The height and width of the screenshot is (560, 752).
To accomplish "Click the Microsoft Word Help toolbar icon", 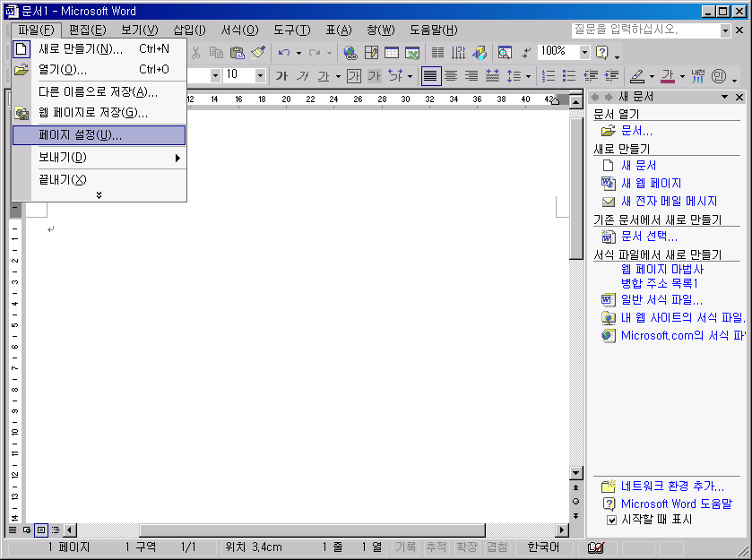I will [602, 52].
